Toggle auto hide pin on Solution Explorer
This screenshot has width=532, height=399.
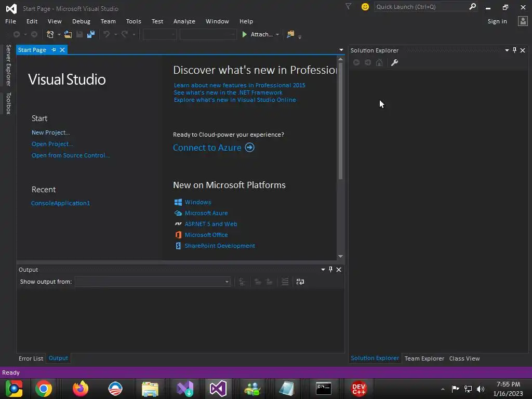click(515, 50)
